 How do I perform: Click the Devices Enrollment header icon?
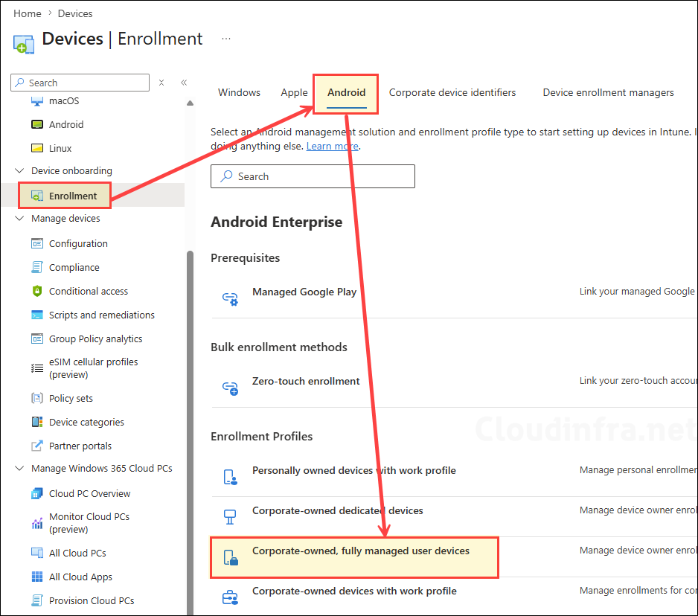[x=24, y=44]
